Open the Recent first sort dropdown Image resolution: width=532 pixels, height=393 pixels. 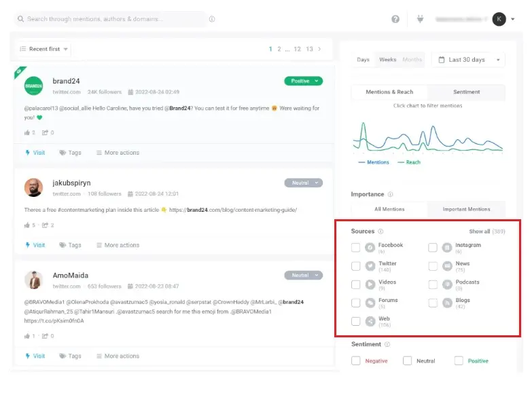[x=44, y=49]
